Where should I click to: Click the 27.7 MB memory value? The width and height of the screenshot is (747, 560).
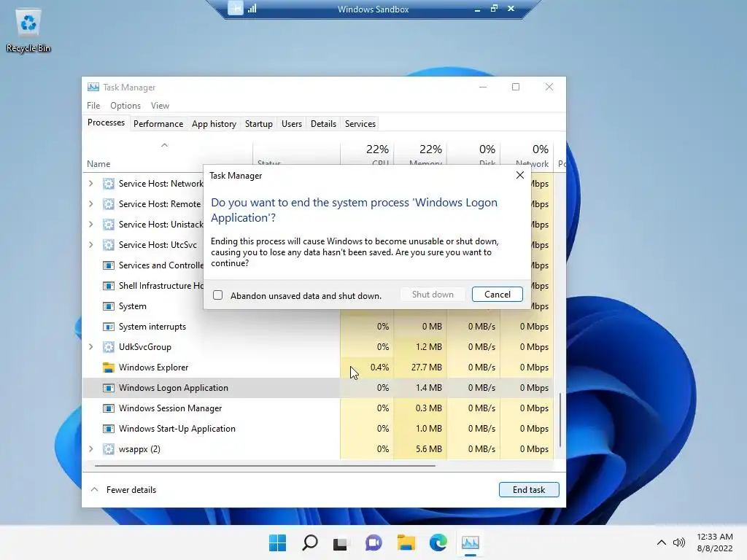tap(426, 367)
